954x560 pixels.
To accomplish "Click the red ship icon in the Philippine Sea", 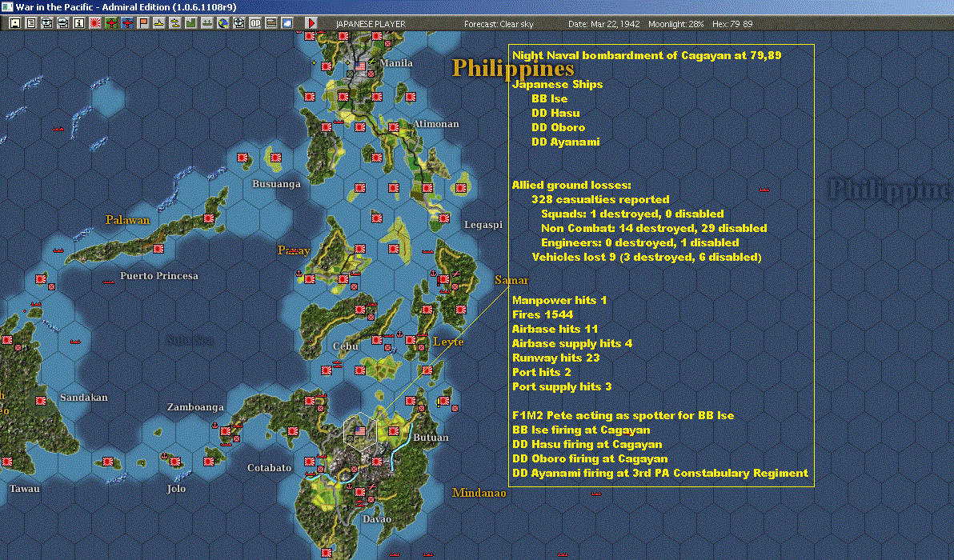I will point(764,190).
